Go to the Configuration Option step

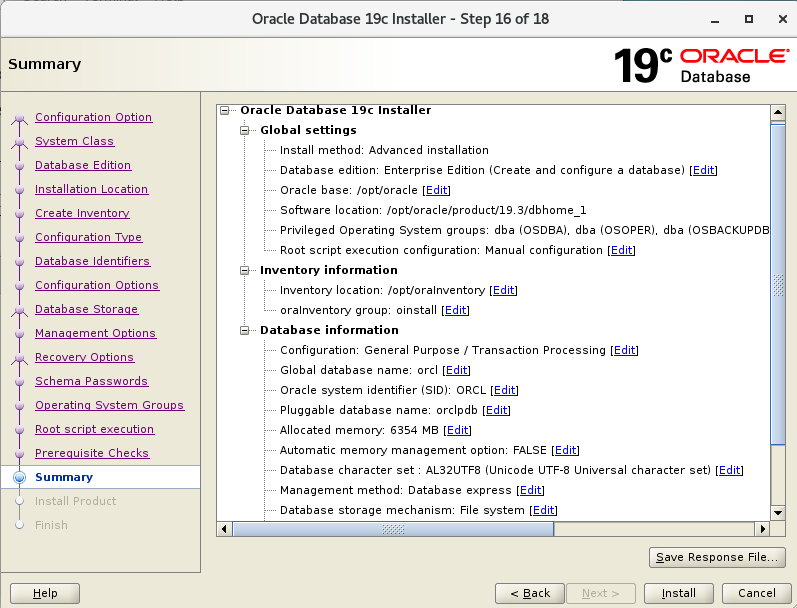[94, 117]
